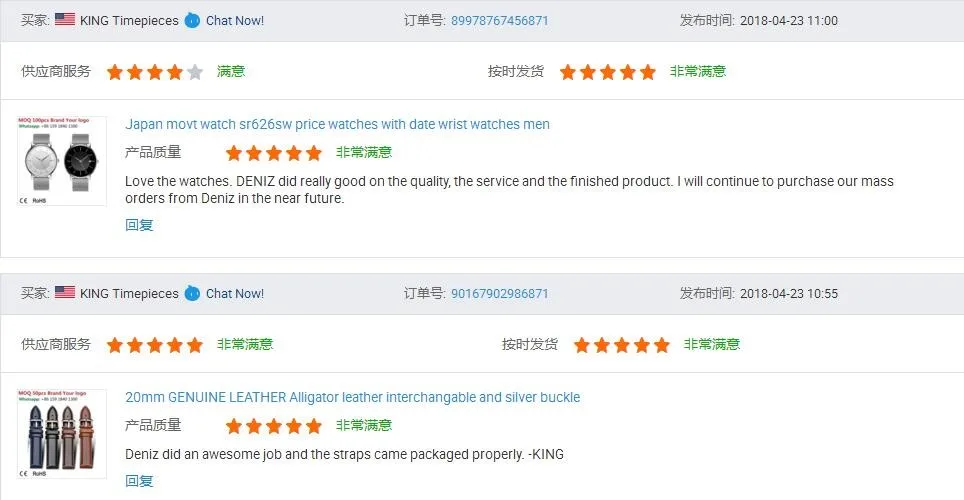The height and width of the screenshot is (500, 964).
Task: Click fifth star of on-time shipping in first review
Action: 648,72
